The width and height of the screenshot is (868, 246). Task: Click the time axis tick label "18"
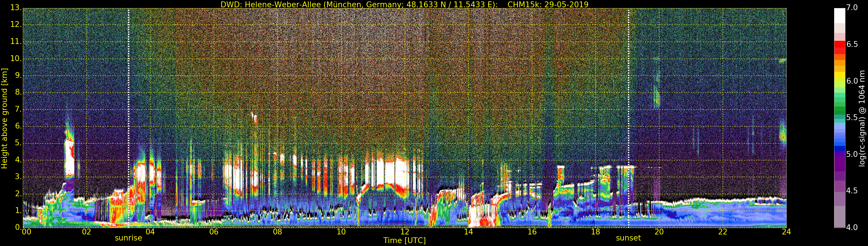coord(596,232)
